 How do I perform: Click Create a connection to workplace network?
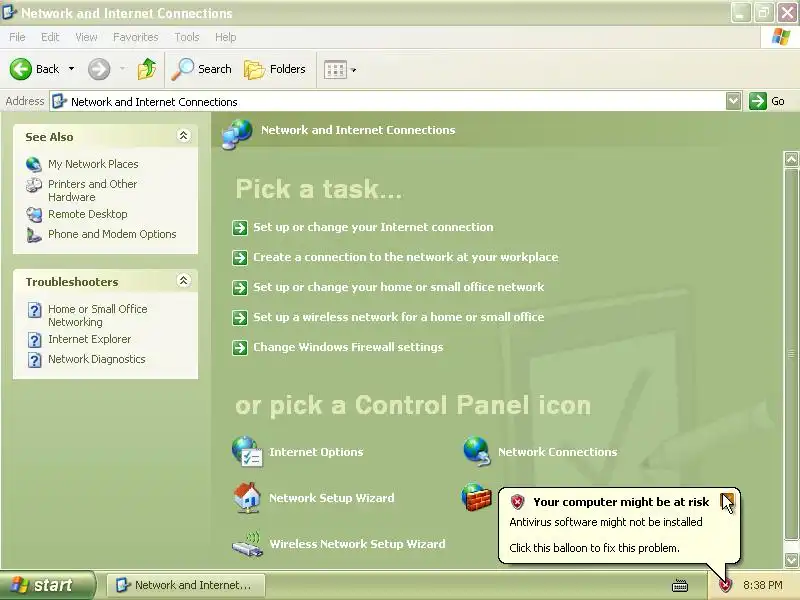pyautogui.click(x=406, y=257)
